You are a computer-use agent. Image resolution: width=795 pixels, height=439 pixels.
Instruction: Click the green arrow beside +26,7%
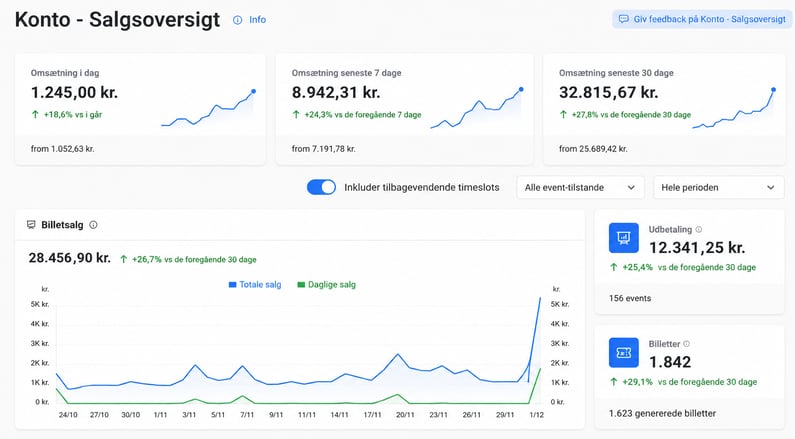(123, 260)
